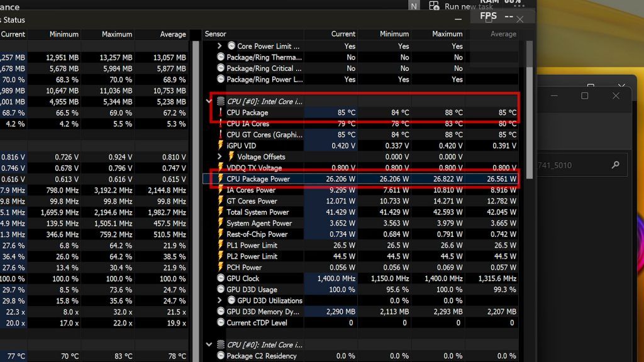
Task: Click the 26.822 W maximum value
Action: [x=448, y=179]
